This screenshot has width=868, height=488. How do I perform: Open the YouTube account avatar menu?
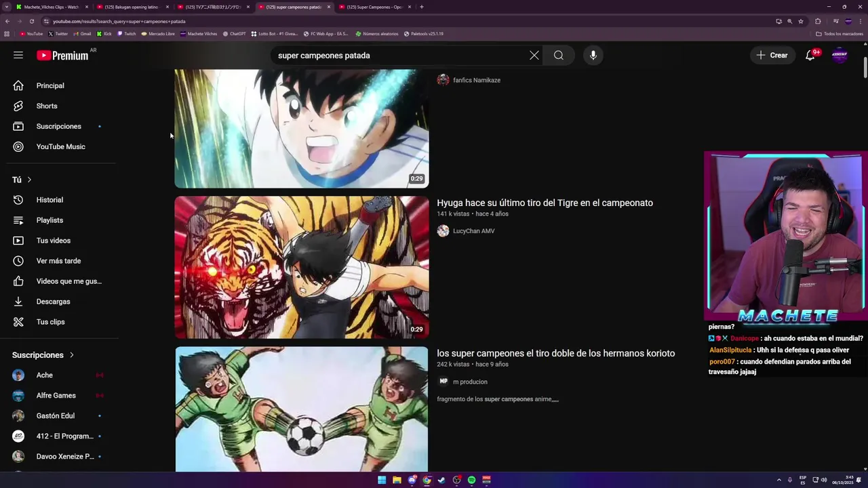[840, 56]
